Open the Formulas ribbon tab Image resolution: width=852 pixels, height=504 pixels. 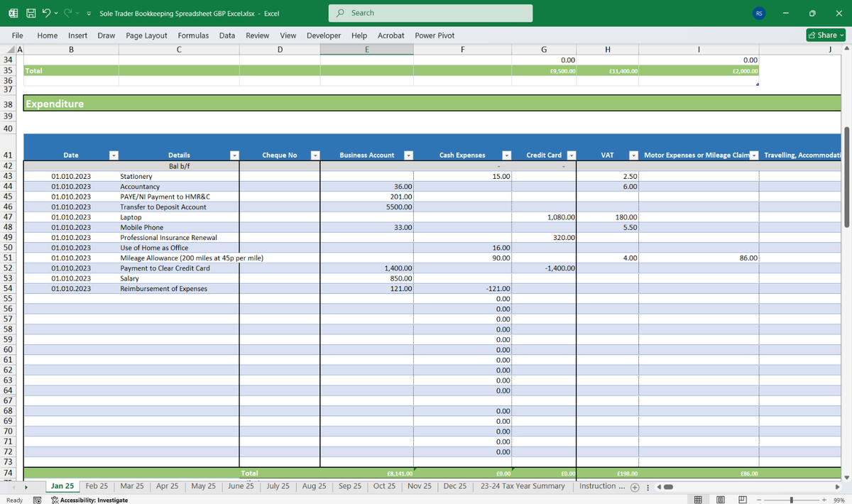tap(193, 35)
